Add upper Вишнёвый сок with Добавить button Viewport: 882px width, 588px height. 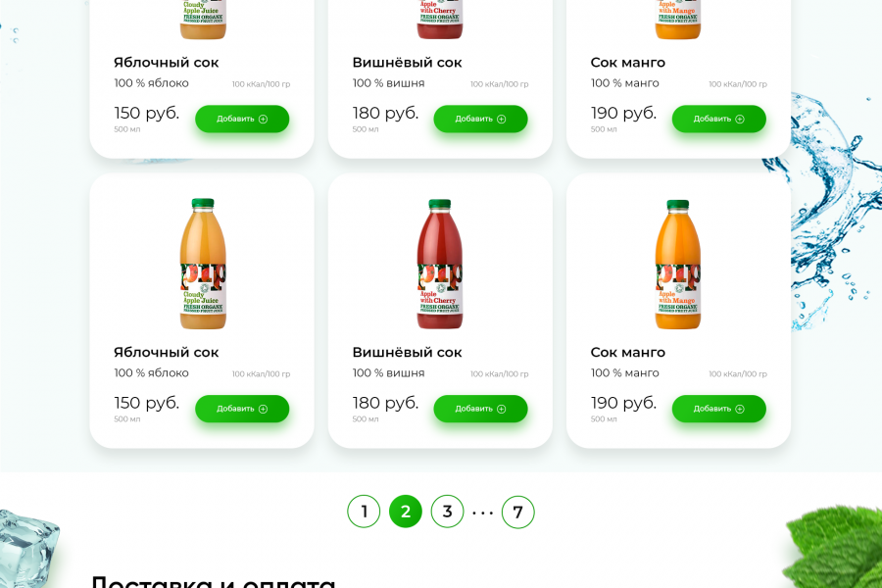[x=480, y=120]
